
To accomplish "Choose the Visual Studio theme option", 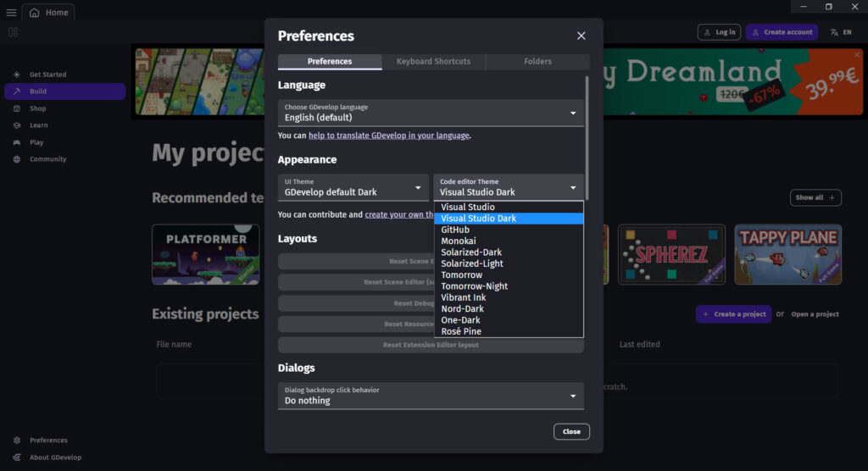I will 509,207.
